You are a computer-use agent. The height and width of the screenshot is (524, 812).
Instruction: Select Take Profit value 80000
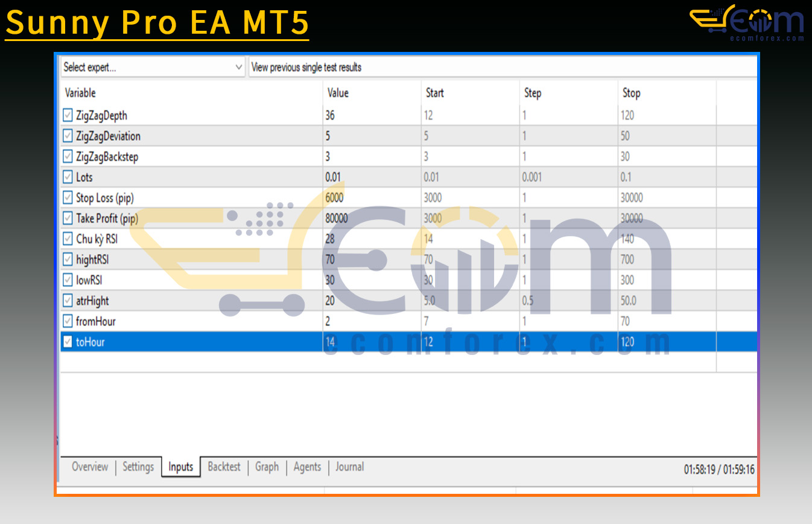337,218
